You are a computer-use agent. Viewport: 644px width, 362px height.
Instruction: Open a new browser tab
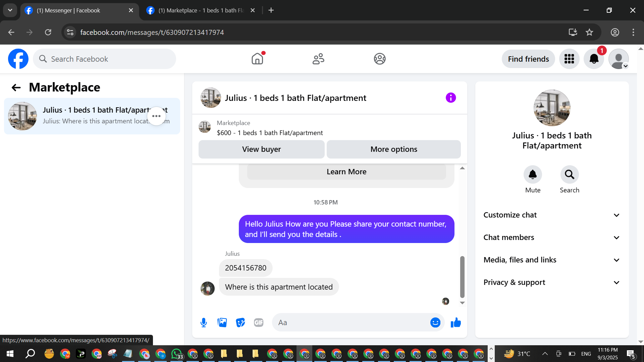tap(271, 10)
